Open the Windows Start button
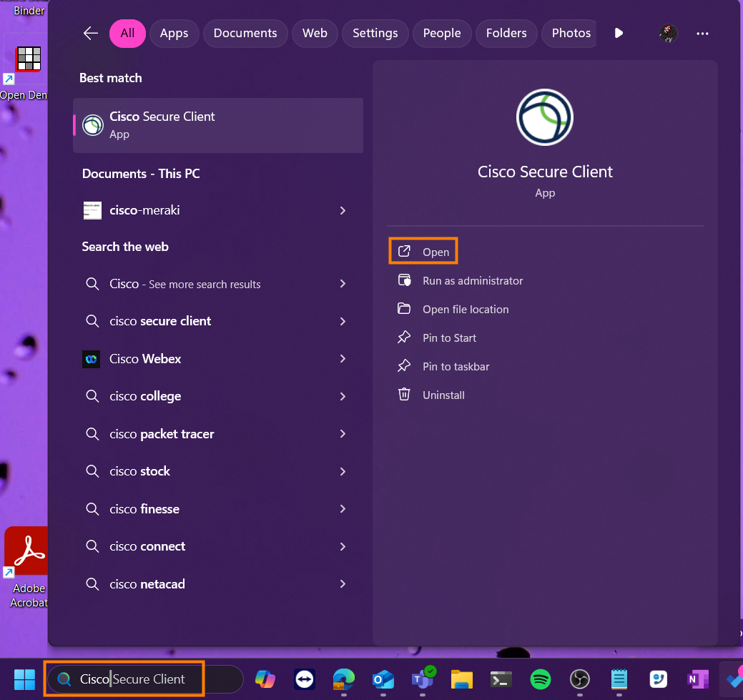743x700 pixels. click(x=24, y=679)
